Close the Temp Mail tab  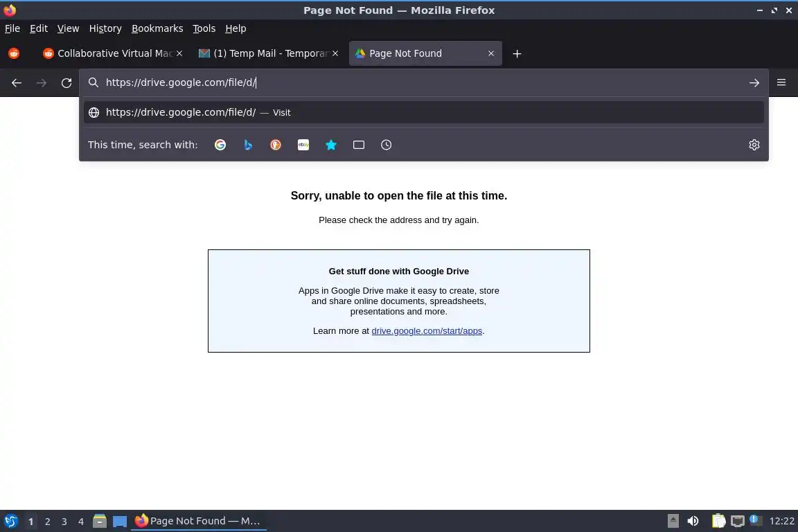click(335, 53)
